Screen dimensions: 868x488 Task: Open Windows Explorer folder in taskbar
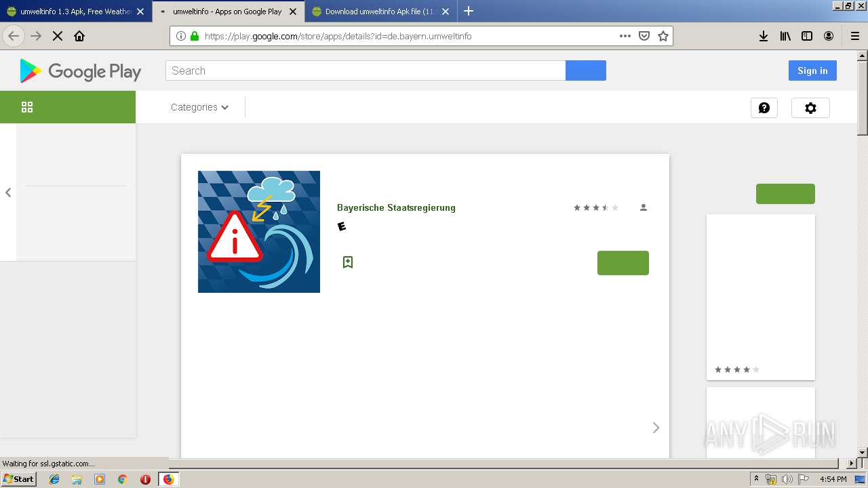click(x=77, y=479)
